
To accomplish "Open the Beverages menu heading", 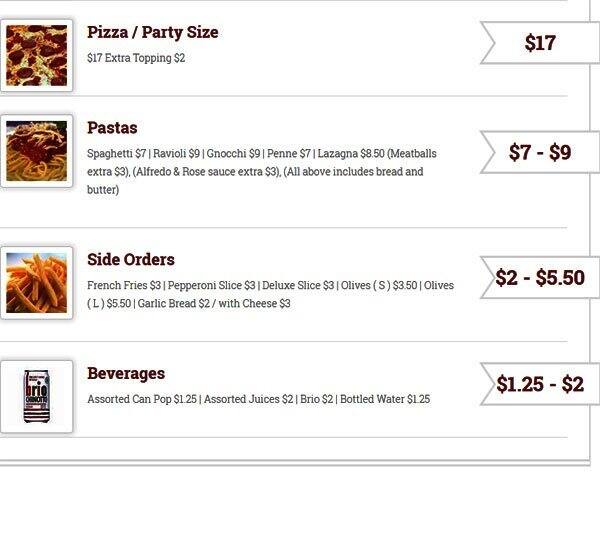I will [x=126, y=373].
